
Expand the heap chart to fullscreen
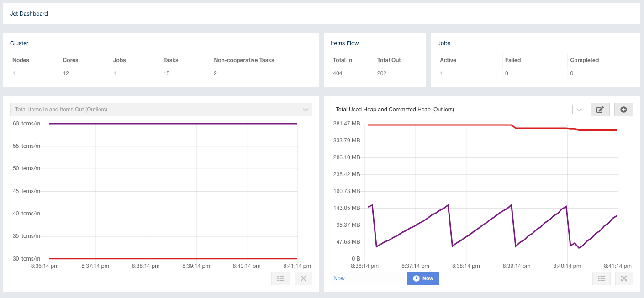(x=624, y=278)
